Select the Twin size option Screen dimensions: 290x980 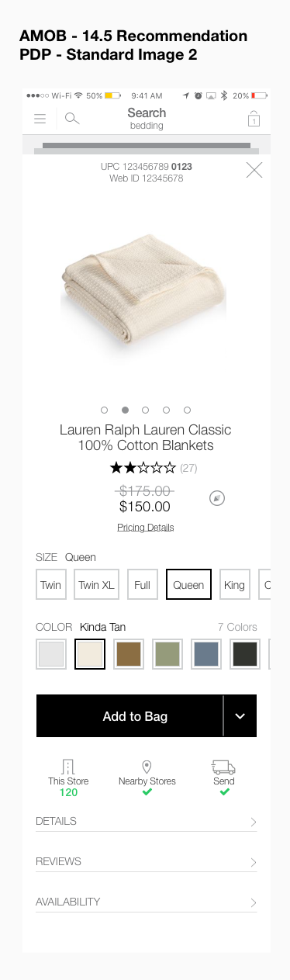pyautogui.click(x=51, y=585)
